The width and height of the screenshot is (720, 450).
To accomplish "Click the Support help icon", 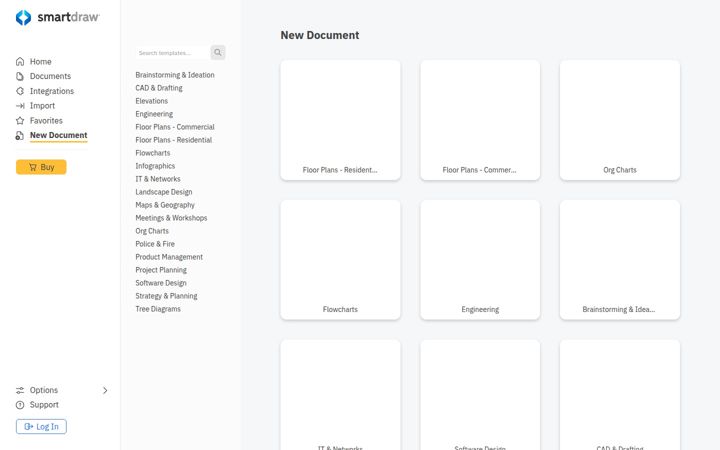I will 20,405.
